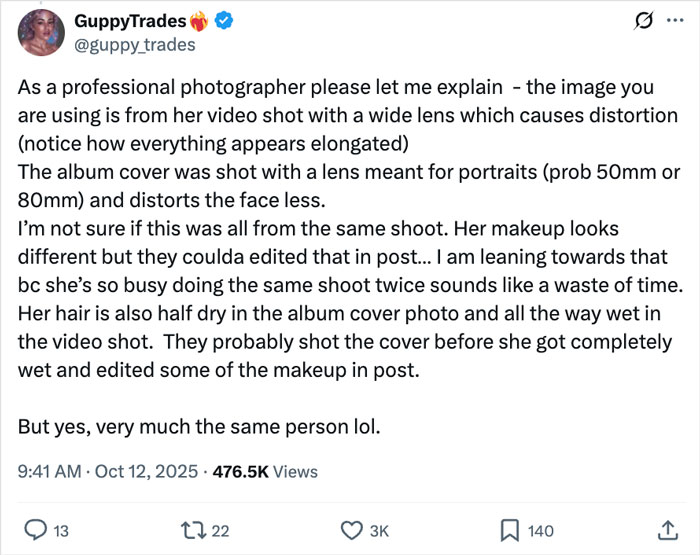The image size is (700, 555).
Task: Toggle the bookmark icon on this post
Action: 508,531
